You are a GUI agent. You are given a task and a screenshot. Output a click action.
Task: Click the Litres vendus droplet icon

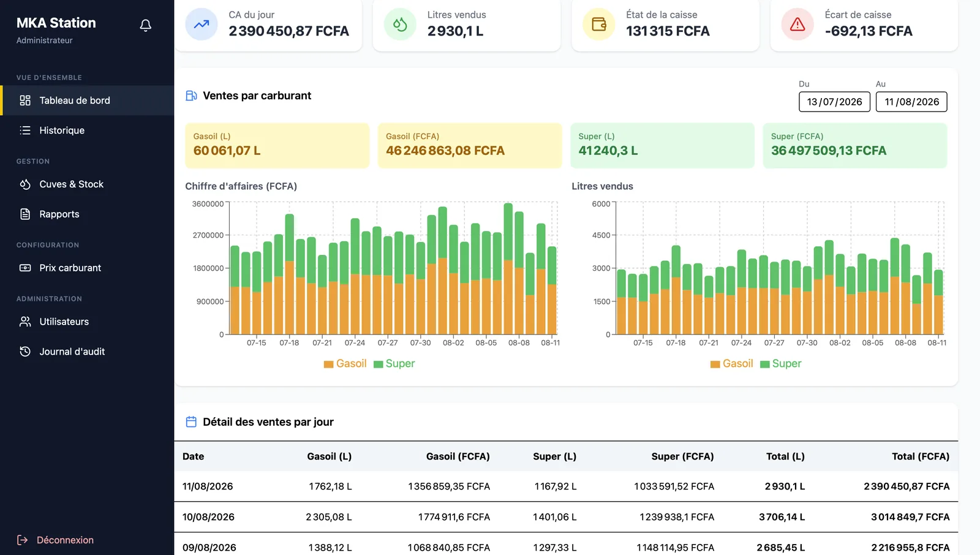coord(400,25)
